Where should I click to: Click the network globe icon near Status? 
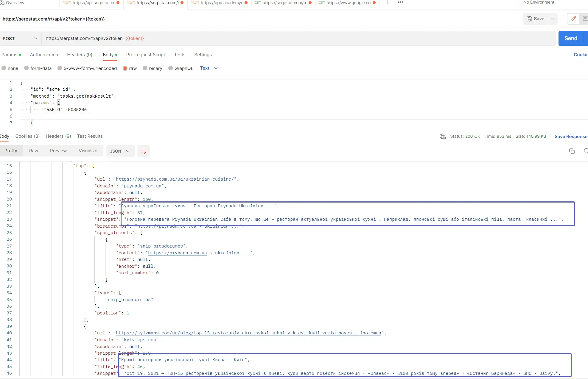[443, 136]
